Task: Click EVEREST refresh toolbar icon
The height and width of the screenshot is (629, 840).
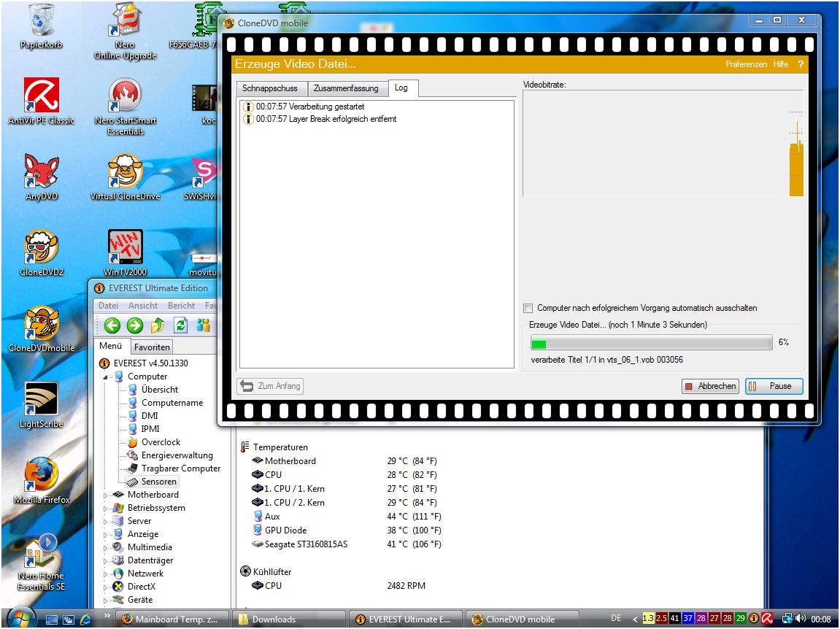Action: [x=180, y=325]
